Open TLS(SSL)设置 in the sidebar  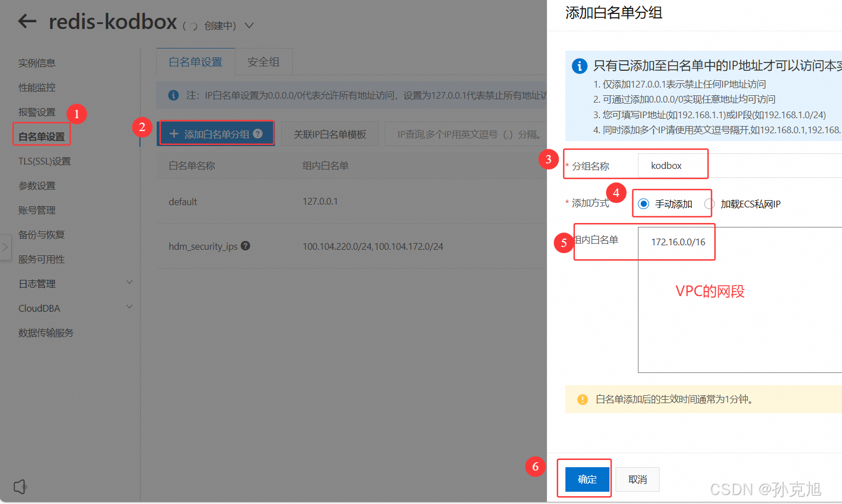click(x=45, y=161)
